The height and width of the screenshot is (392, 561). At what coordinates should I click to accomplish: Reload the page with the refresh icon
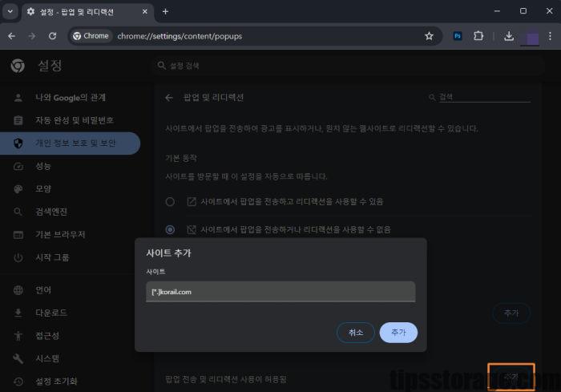52,36
